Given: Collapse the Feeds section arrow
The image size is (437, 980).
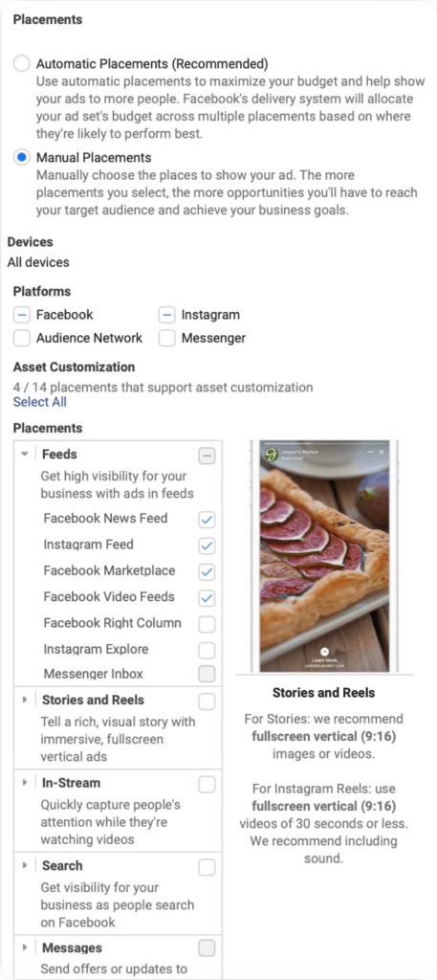Looking at the screenshot, I should (x=25, y=455).
